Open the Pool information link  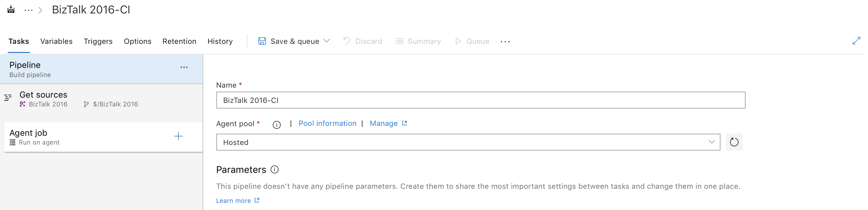click(x=327, y=123)
